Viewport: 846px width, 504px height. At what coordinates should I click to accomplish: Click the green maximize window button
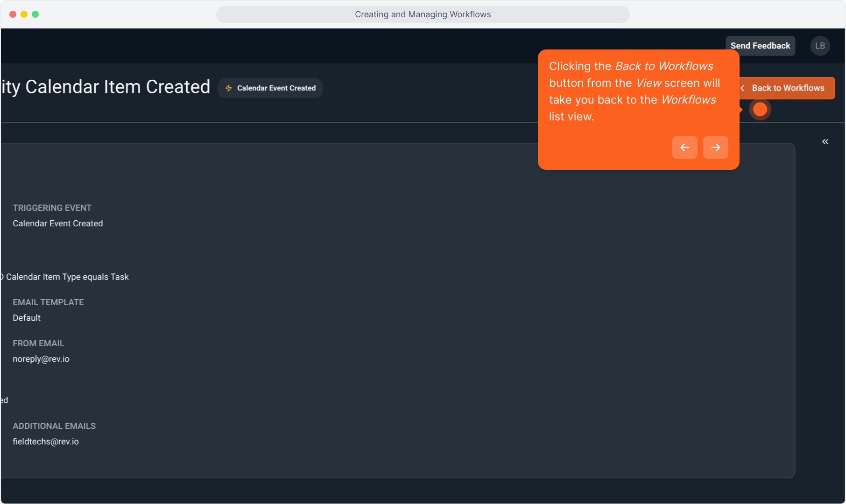coord(35,14)
